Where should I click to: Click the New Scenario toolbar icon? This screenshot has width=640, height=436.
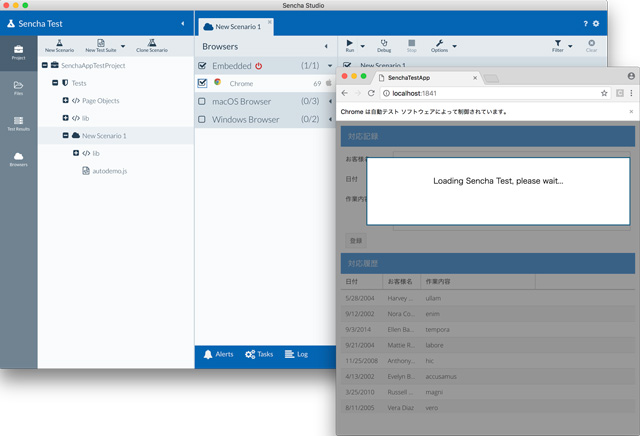pos(59,45)
